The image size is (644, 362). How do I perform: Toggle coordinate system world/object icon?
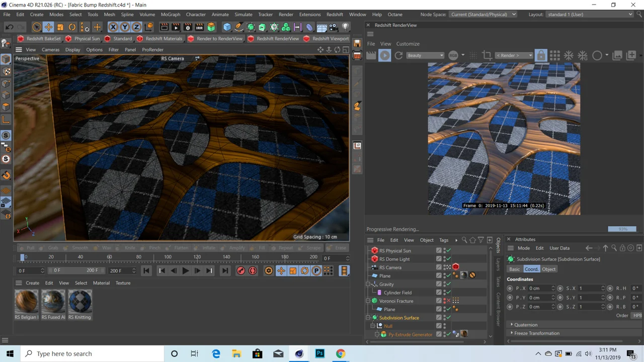coord(149,27)
